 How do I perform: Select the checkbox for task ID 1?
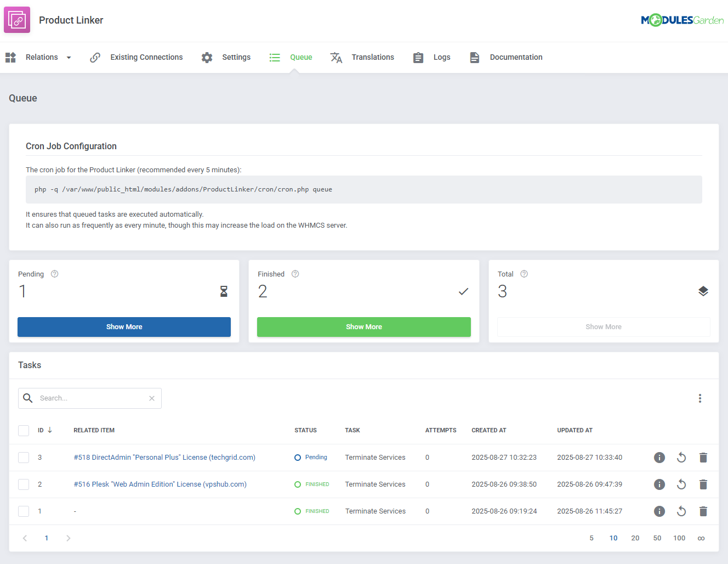click(x=24, y=511)
